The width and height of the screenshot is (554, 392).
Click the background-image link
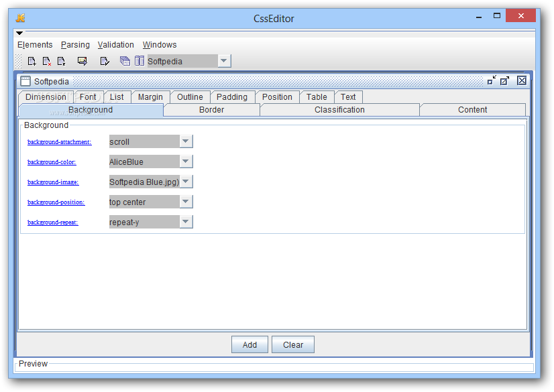pos(53,182)
